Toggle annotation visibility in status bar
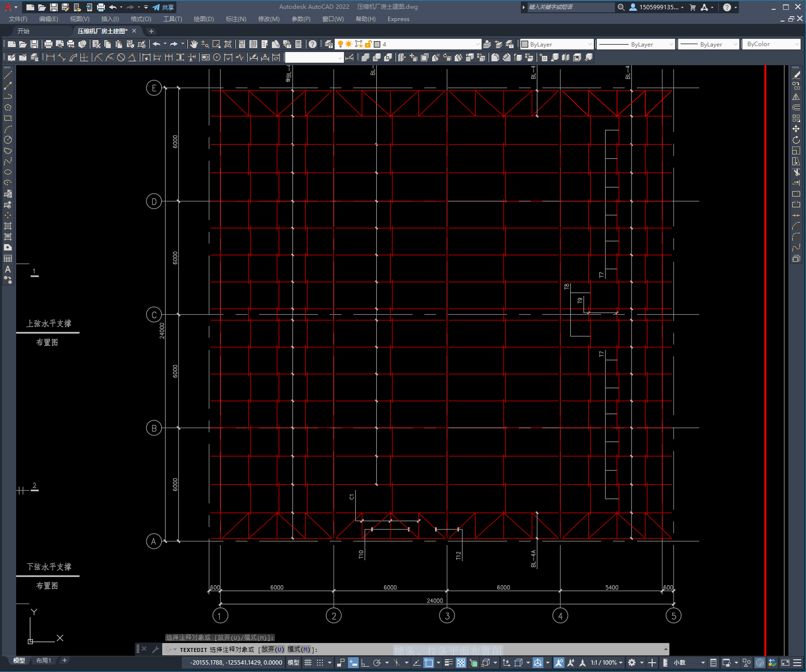This screenshot has width=806, height=672. 559,663
